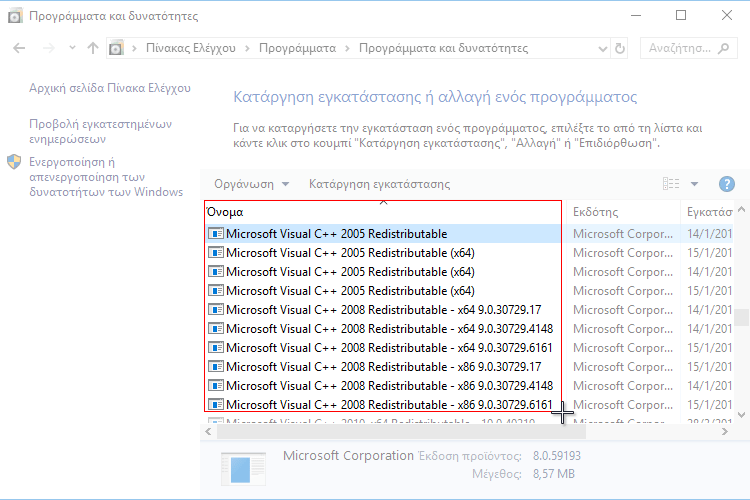Sort by the Εγκατάσ… date column header

pyautogui.click(x=707, y=212)
